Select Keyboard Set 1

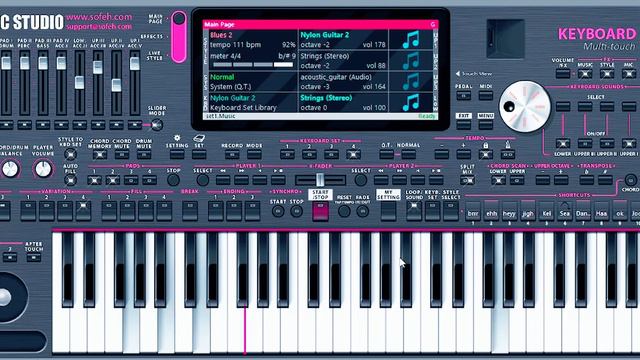(287, 155)
